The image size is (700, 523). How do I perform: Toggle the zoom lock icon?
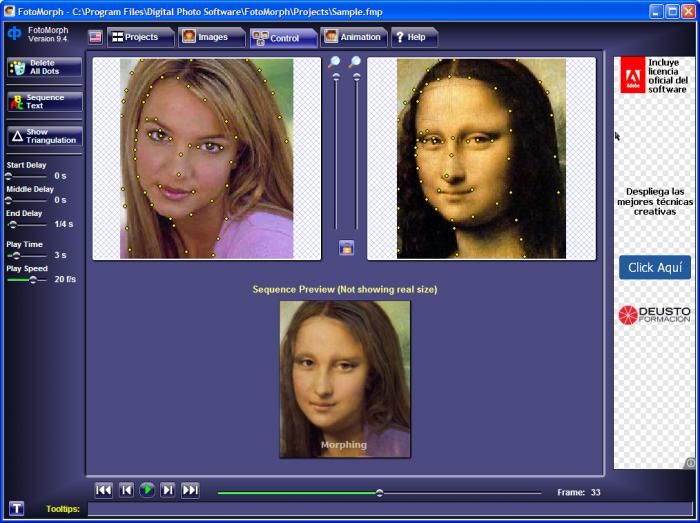(x=346, y=248)
